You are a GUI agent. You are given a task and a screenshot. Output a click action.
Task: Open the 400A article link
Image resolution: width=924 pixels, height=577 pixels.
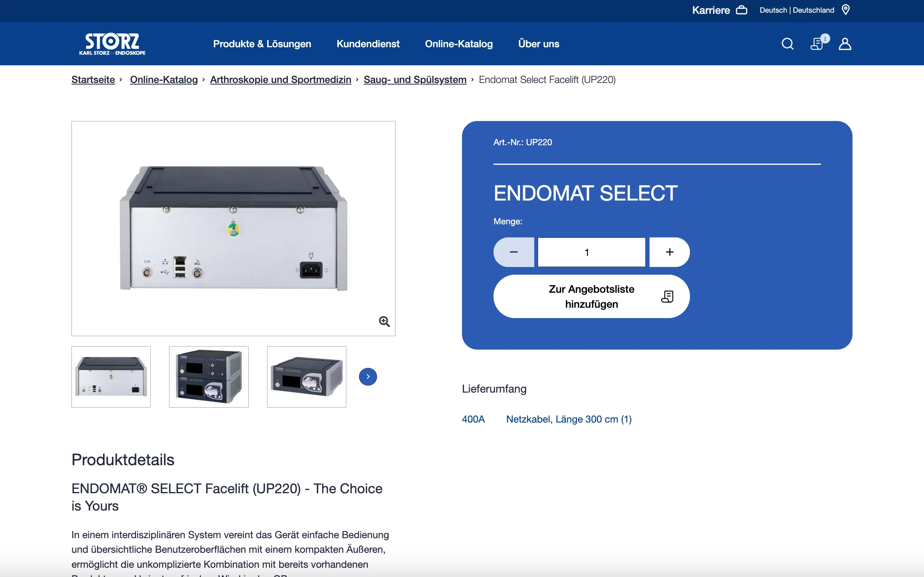point(473,419)
